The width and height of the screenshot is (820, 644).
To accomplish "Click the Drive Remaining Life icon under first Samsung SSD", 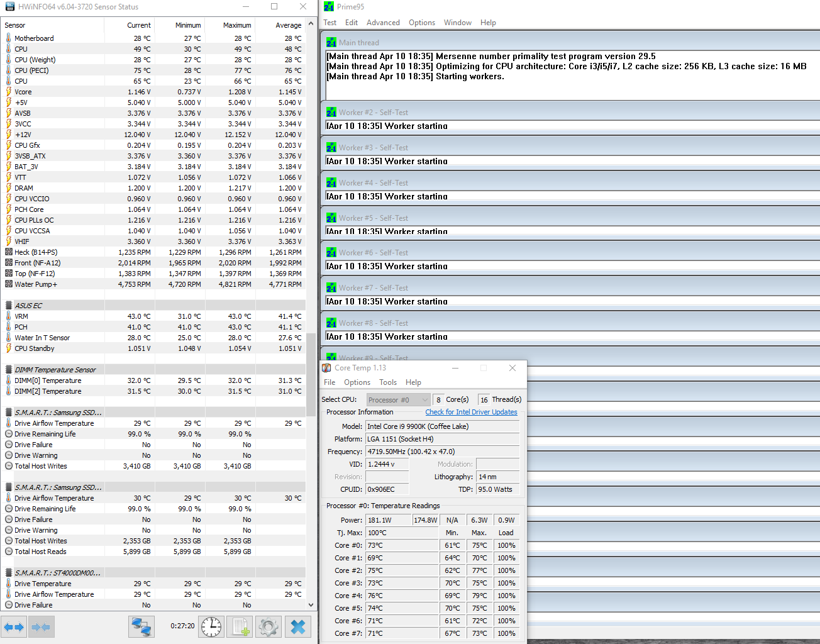I will 9,434.
